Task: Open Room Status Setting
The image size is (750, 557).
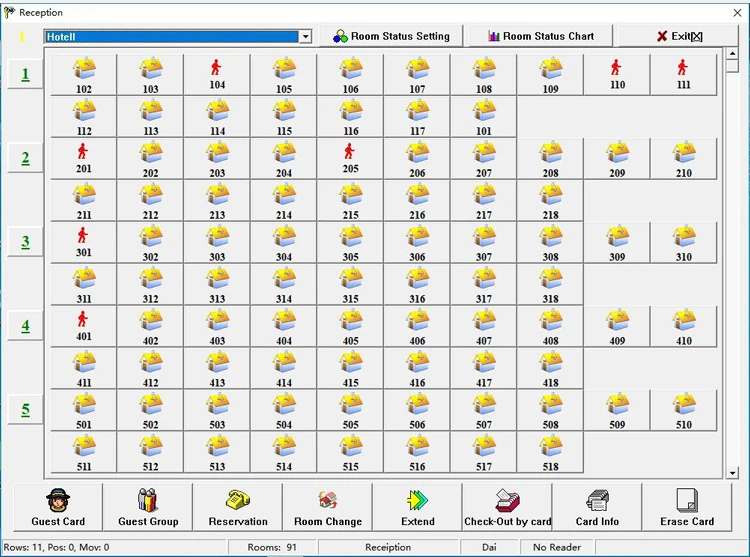Action: [391, 36]
